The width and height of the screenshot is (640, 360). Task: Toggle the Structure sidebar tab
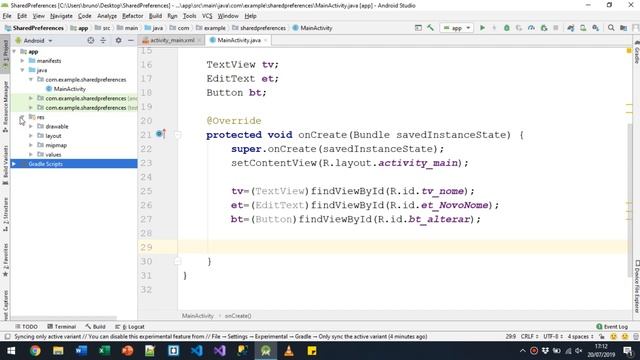pyautogui.click(x=5, y=215)
